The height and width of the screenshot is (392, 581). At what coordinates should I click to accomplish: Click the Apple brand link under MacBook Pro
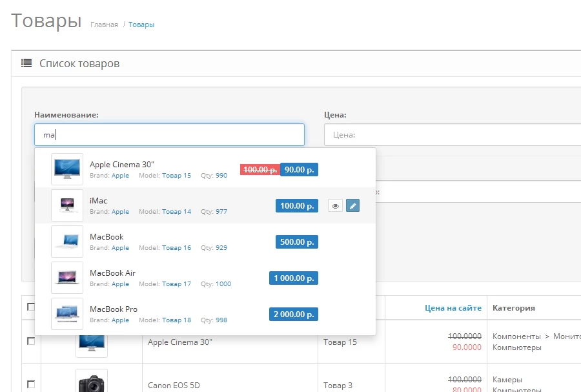click(121, 320)
